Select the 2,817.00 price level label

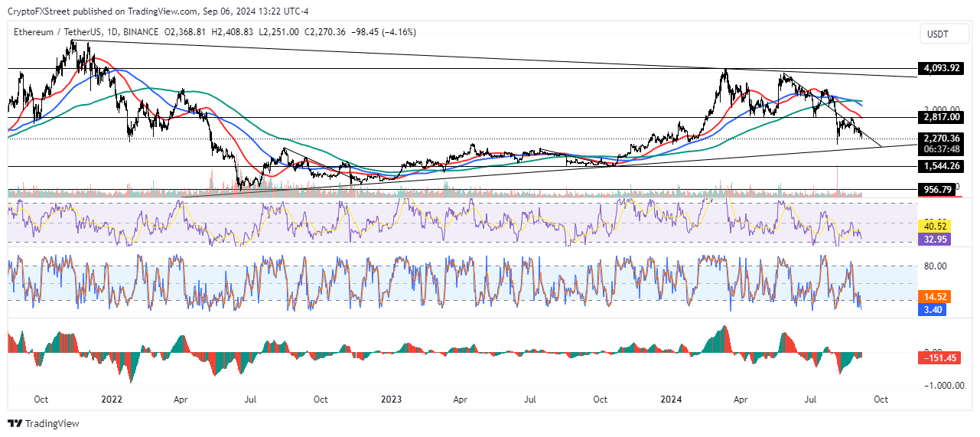tap(942, 117)
